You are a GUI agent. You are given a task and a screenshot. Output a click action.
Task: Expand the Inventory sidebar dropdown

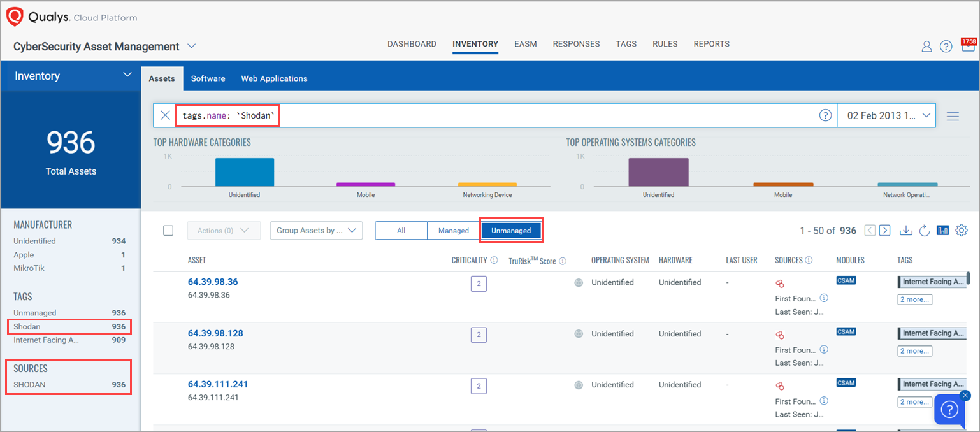(x=126, y=75)
